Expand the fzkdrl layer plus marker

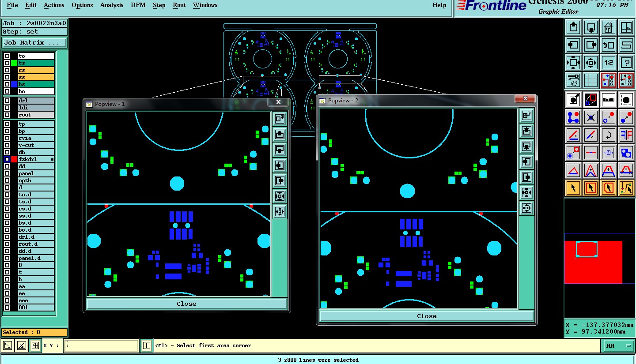(x=52, y=159)
